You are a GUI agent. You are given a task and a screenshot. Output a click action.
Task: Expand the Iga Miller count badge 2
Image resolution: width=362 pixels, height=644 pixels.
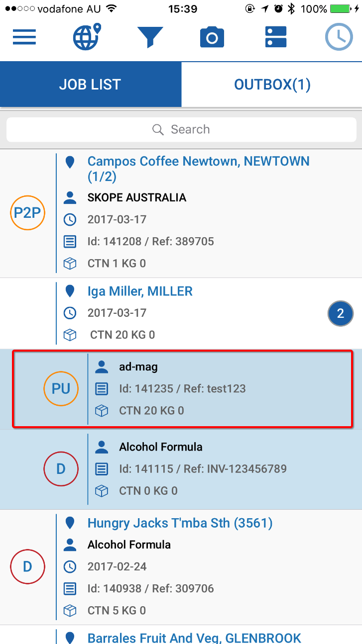point(341,313)
